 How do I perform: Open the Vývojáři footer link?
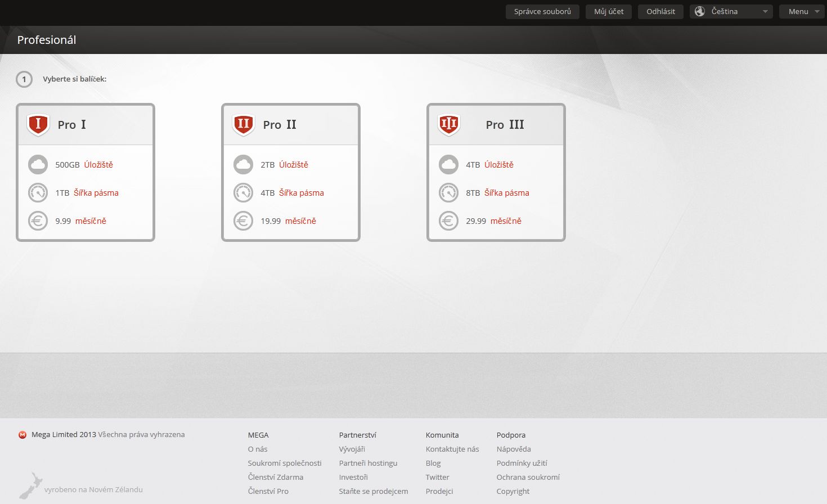[352, 449]
